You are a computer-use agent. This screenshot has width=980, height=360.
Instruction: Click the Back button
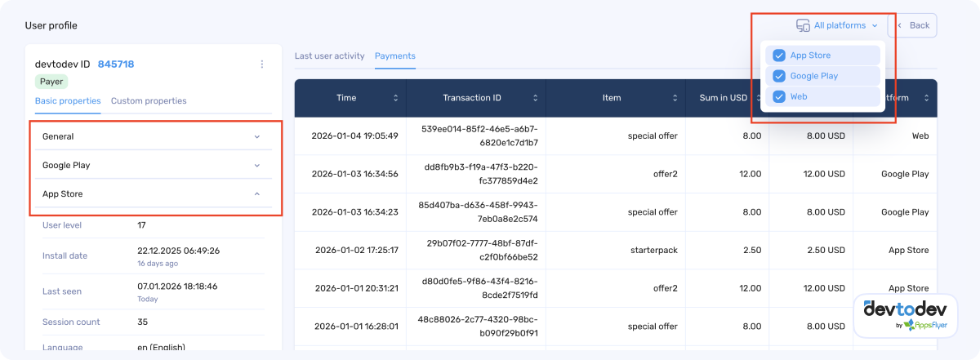click(913, 25)
